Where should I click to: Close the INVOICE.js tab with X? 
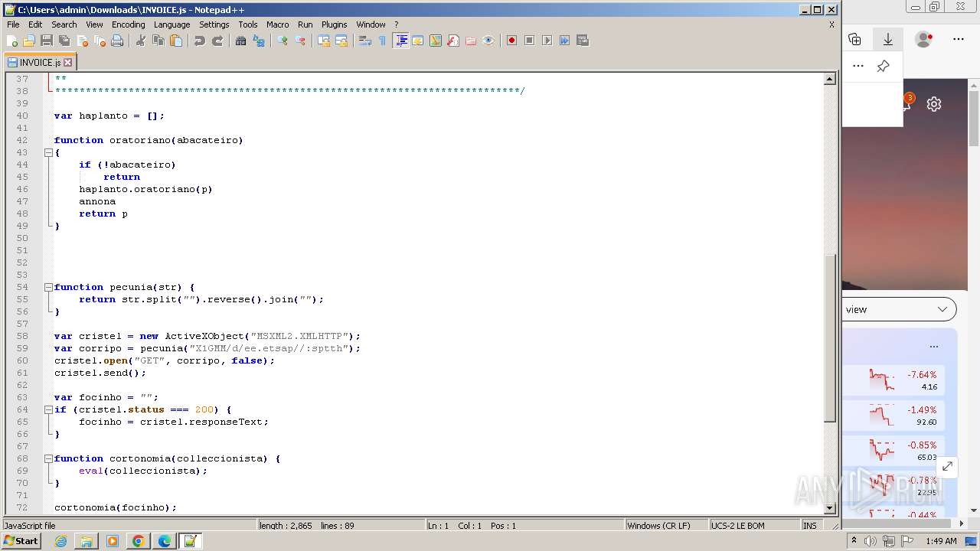pyautogui.click(x=67, y=63)
